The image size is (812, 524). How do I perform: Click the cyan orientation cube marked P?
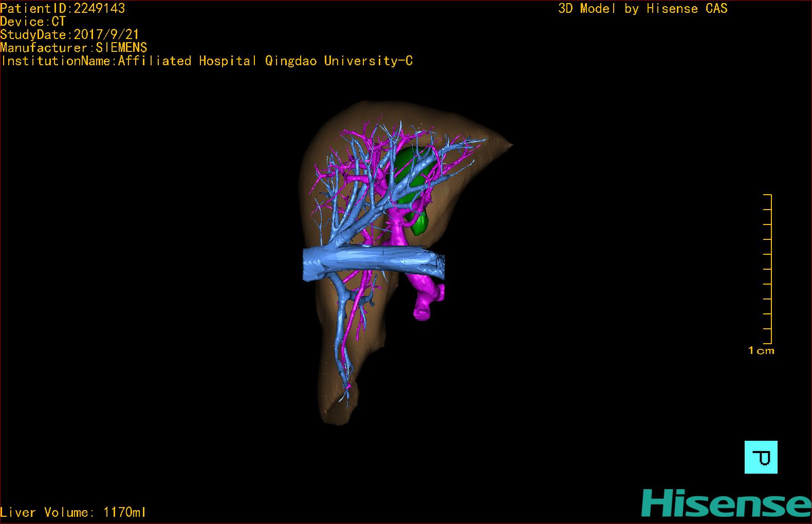[x=761, y=457]
